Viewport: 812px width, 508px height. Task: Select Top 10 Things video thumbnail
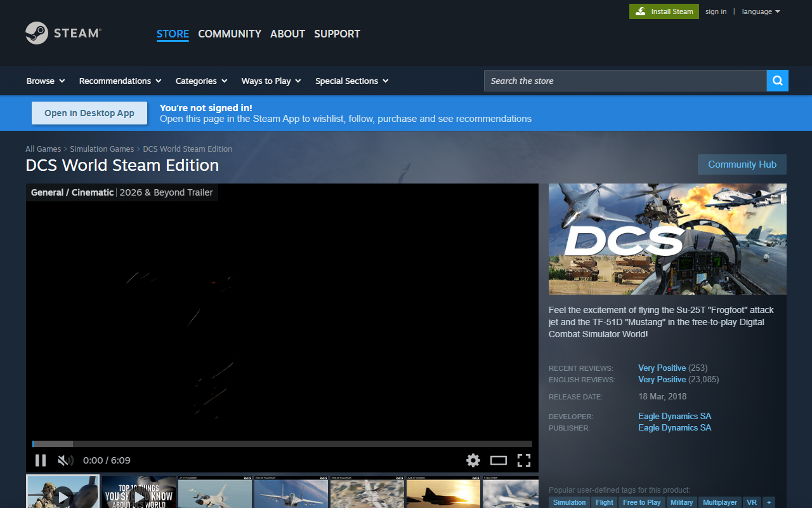pos(139,492)
